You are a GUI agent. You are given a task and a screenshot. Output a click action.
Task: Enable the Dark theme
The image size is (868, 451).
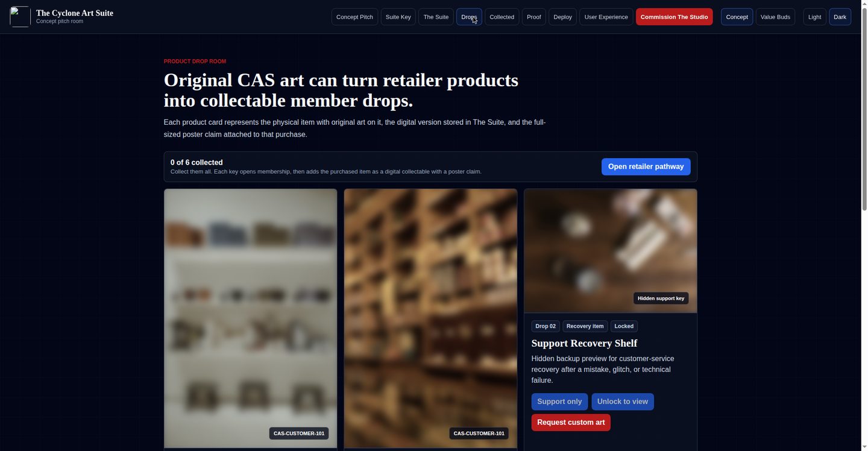(840, 17)
